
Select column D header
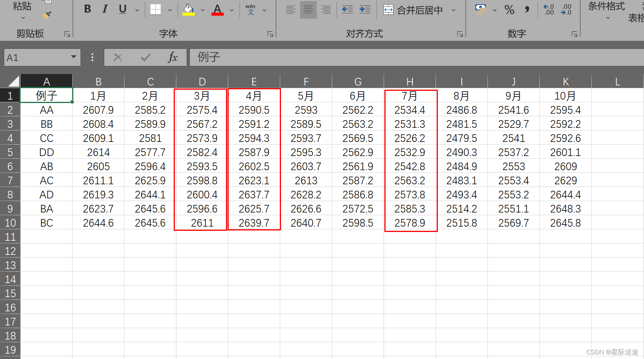point(202,82)
